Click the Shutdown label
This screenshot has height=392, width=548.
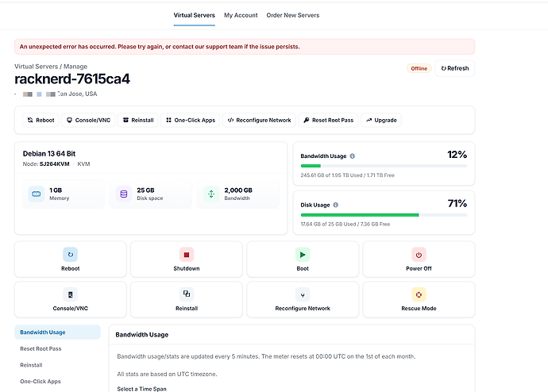187,268
